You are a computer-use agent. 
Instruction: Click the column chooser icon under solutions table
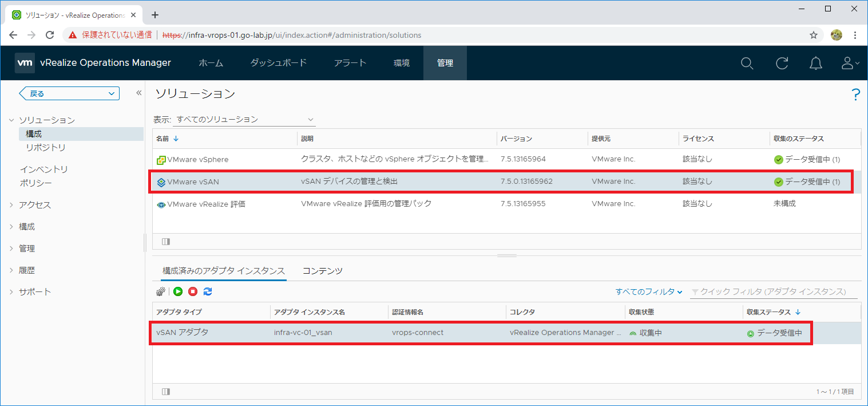click(166, 242)
